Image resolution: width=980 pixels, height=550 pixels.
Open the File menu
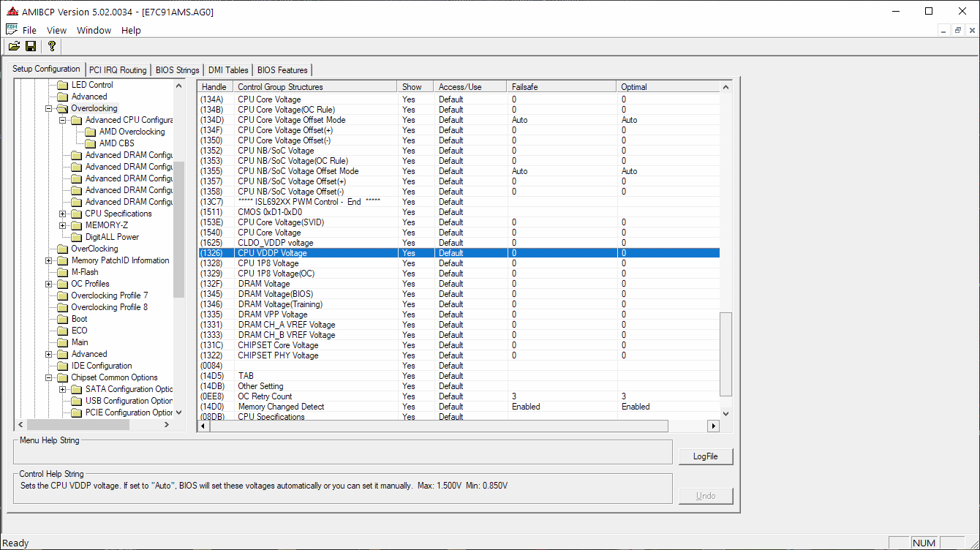[29, 30]
